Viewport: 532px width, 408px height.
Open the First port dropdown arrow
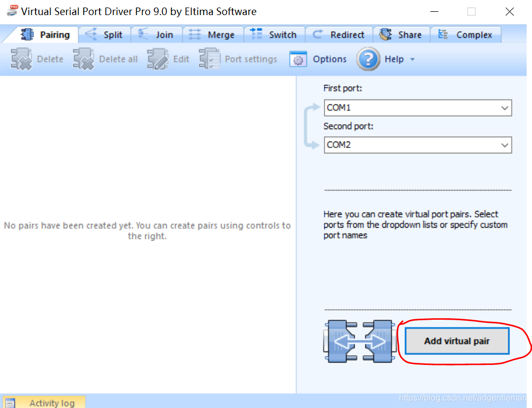pos(505,108)
